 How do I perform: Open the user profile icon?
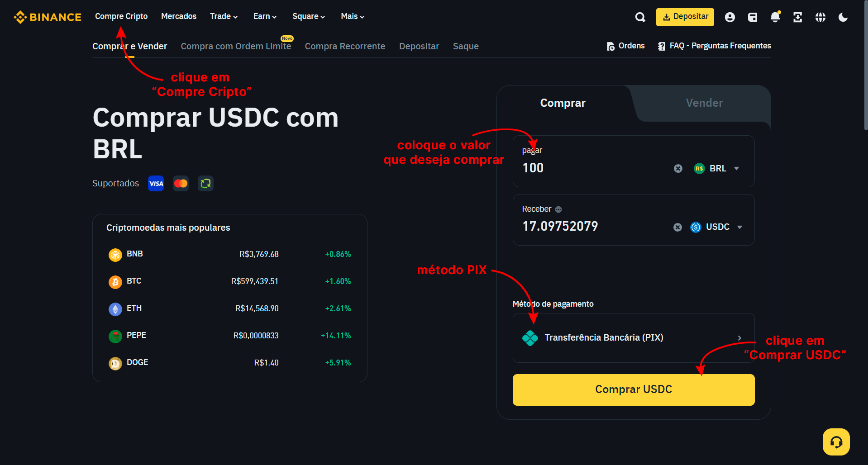point(730,17)
